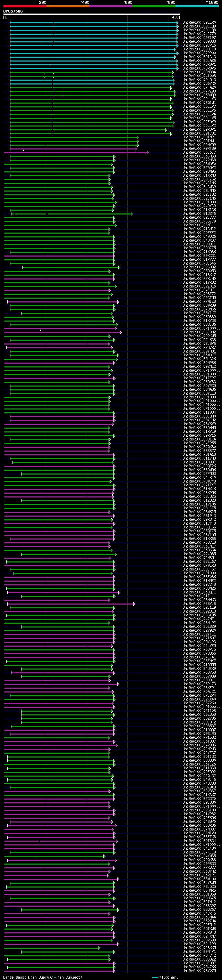Select label UniRef100_Q8Y075
The width and height of the screenshot is (222, 980).
[x=199, y=971]
